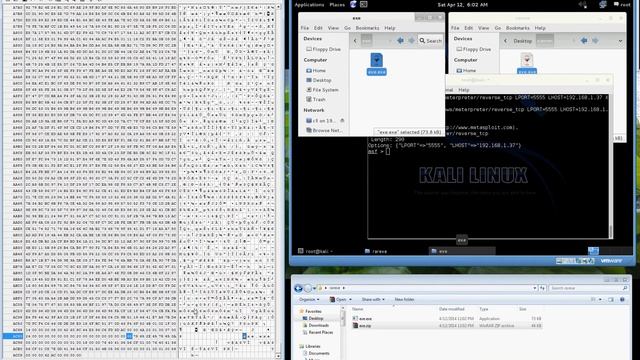Select File System in exe window sidebar
Viewport: 640px width, 360px height.
point(322,90)
